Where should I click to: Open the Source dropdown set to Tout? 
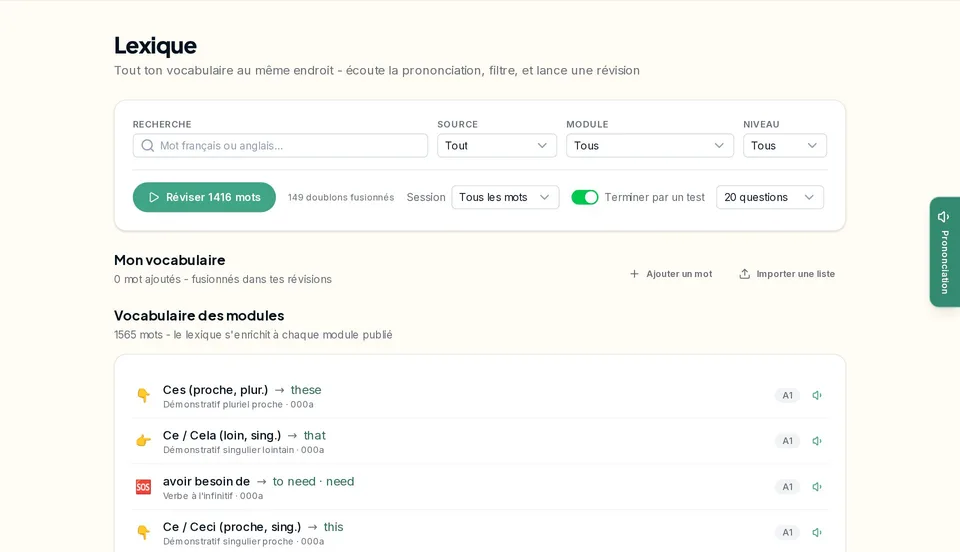click(497, 146)
